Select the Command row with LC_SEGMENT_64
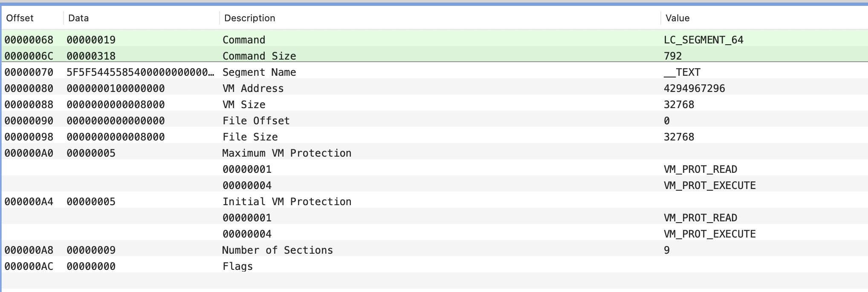 [x=435, y=40]
